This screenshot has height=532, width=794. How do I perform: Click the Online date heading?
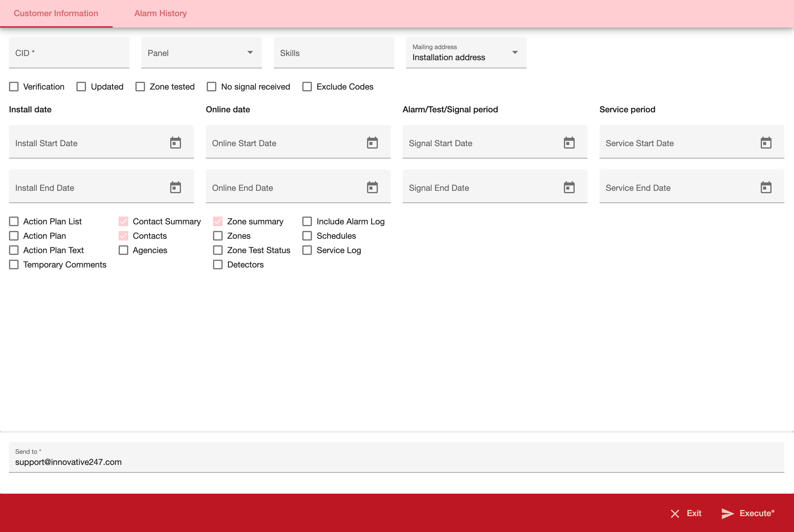(x=228, y=110)
